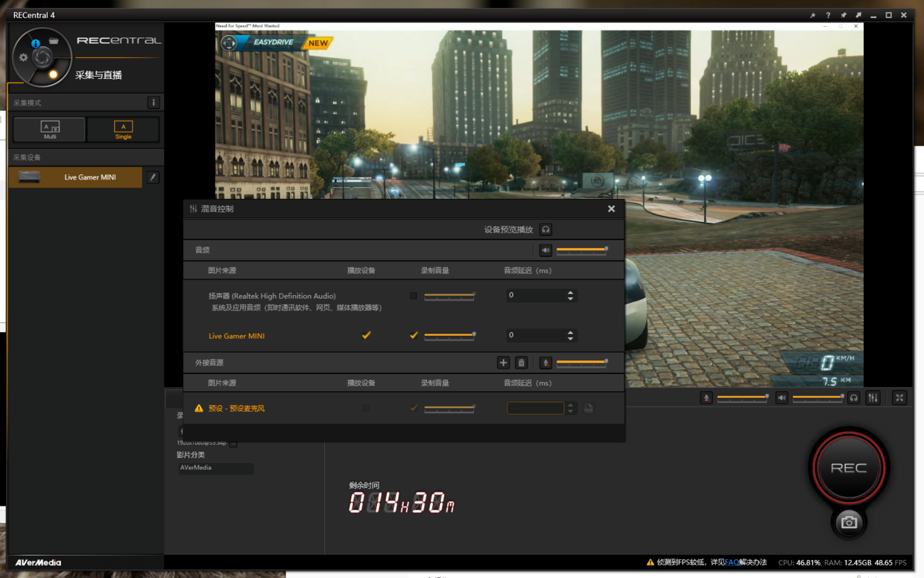Toggle Live Gamer MINI playback device checkbox
Screen dimensions: 924x578
pos(366,335)
